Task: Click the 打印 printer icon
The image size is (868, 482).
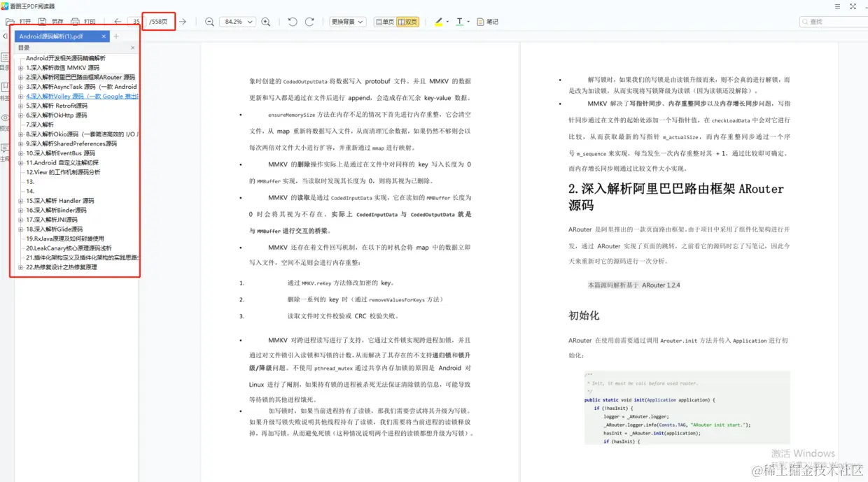Action: pos(75,22)
